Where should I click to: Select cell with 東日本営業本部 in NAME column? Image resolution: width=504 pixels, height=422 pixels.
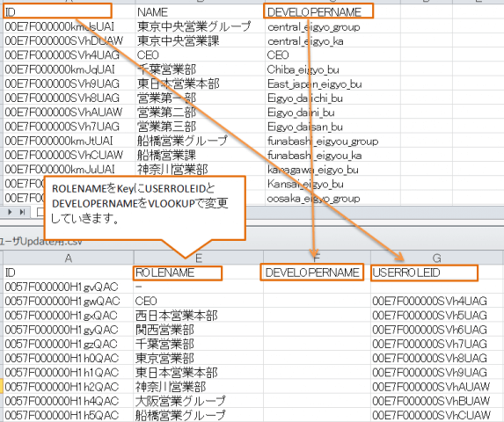coord(200,84)
